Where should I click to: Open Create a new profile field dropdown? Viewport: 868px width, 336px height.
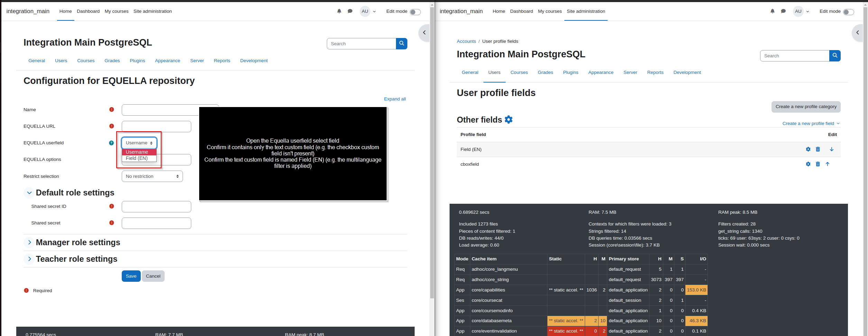[811, 124]
